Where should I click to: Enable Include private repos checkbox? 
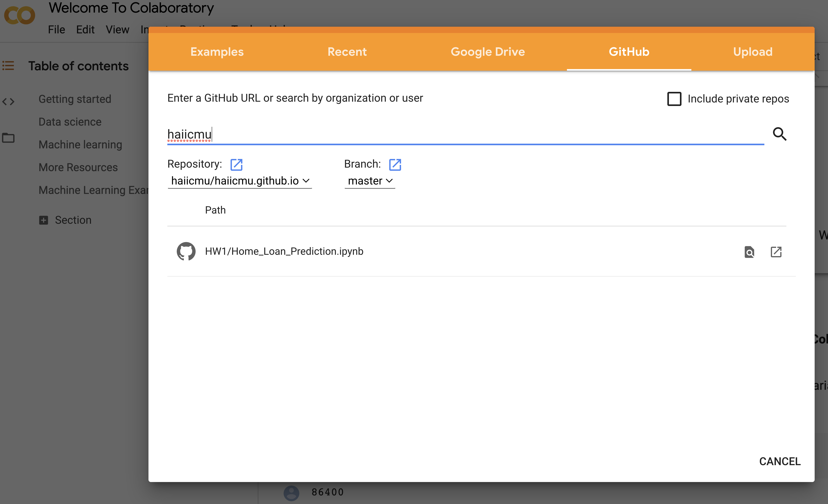click(x=674, y=99)
